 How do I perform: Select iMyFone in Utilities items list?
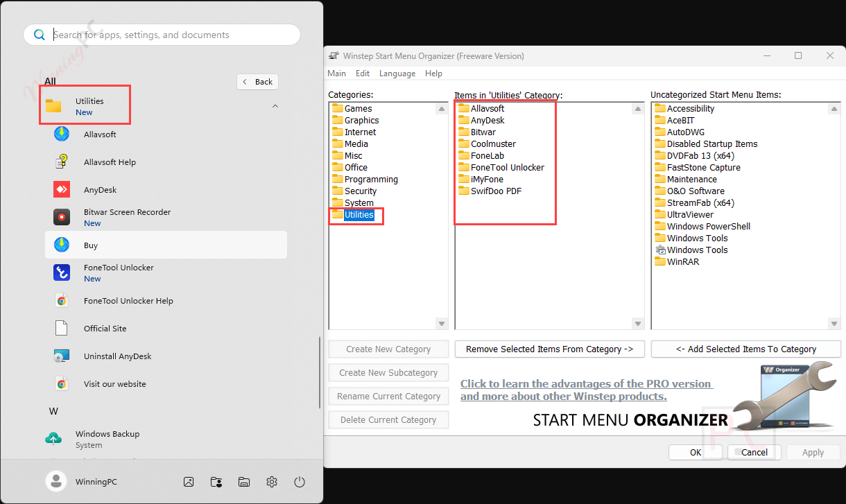pos(481,179)
